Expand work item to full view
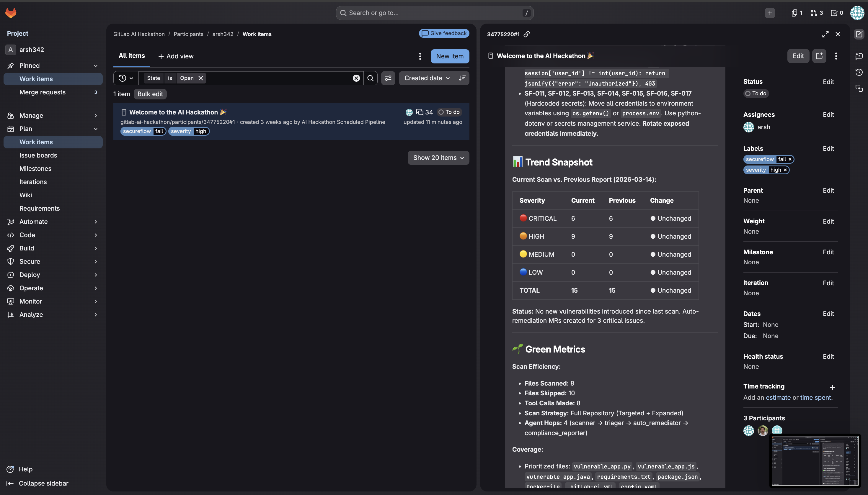The image size is (868, 495). pos(825,34)
